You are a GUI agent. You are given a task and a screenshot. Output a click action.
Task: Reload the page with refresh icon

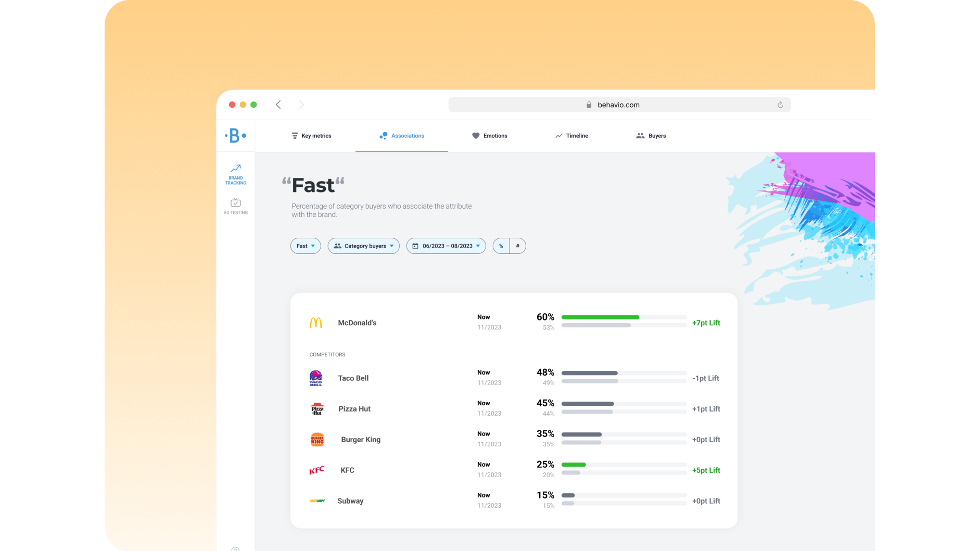coord(780,105)
